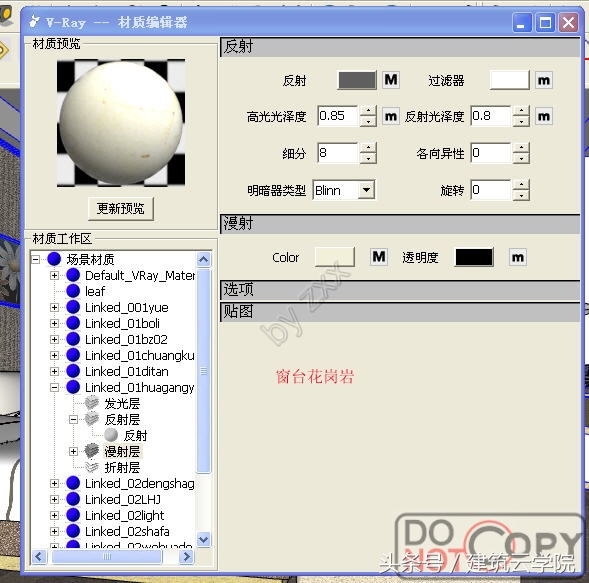Click the m map button beside 过滤器

(544, 80)
